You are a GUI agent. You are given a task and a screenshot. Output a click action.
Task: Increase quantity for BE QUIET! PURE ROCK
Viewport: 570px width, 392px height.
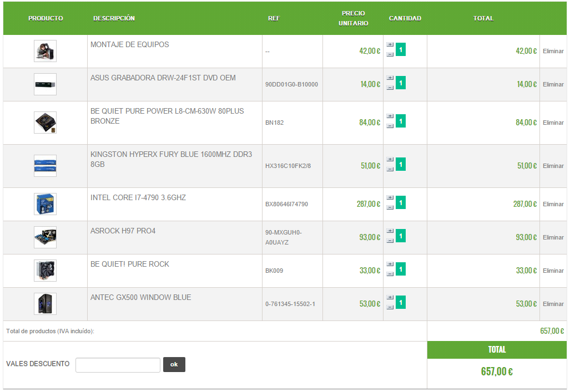[x=390, y=264]
